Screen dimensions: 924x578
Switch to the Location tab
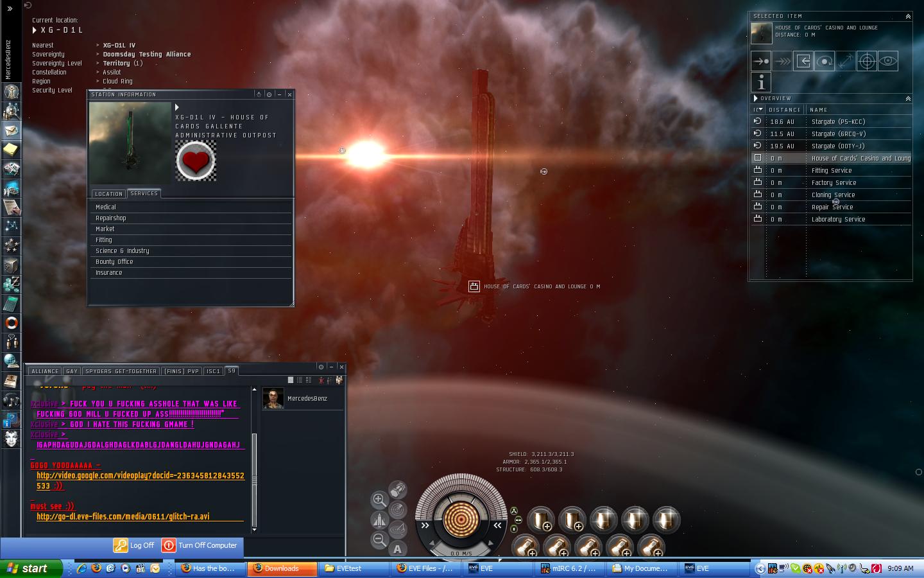click(x=108, y=193)
